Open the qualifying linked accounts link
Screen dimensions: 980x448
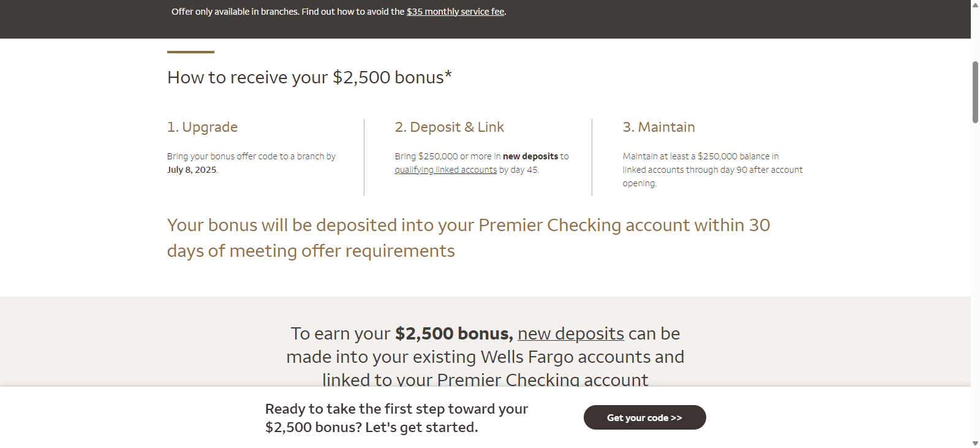coord(445,170)
